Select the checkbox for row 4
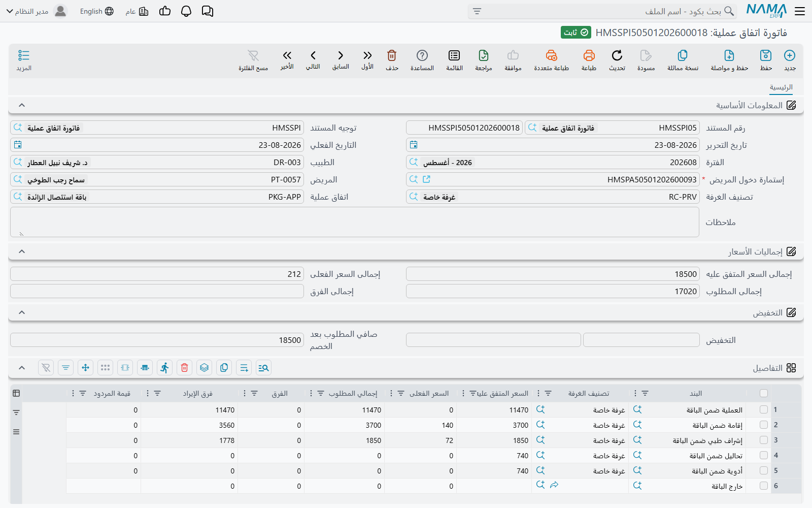812x508 pixels. click(764, 455)
